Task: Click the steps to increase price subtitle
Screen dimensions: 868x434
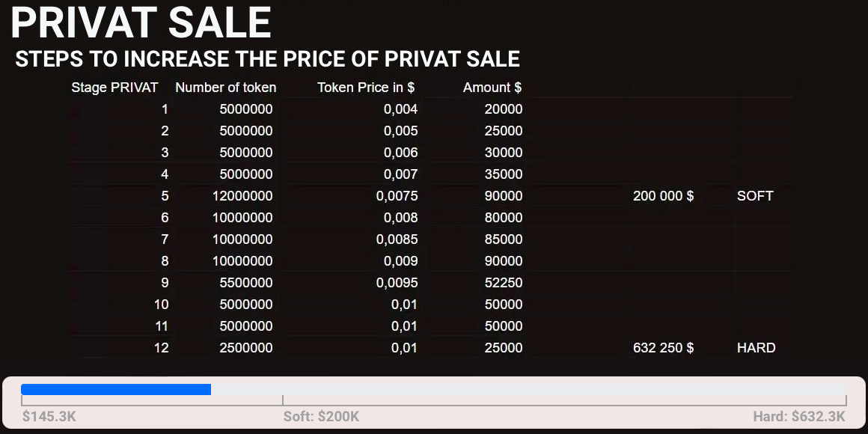Action: pos(267,59)
